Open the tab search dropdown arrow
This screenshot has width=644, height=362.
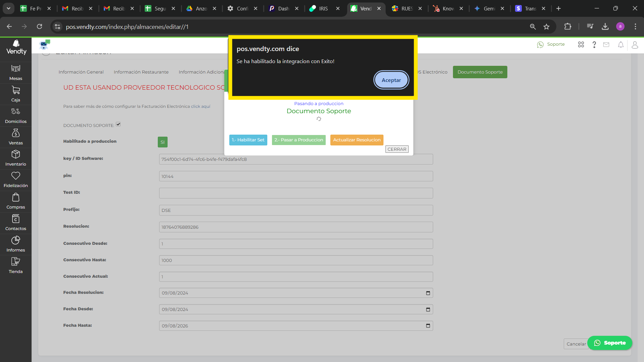click(8, 8)
